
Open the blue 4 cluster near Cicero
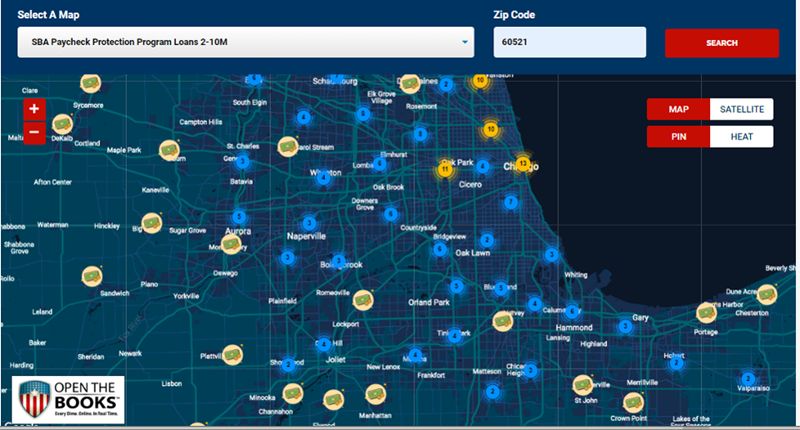click(482, 166)
